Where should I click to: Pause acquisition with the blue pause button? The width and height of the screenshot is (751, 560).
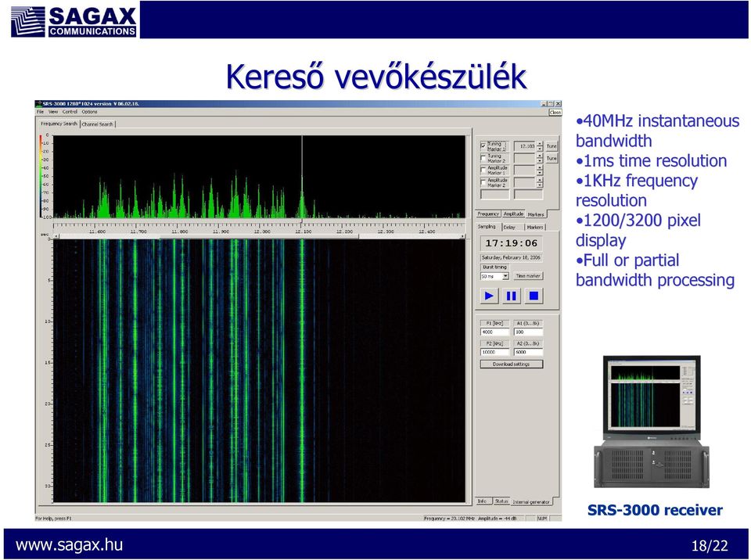click(x=511, y=296)
